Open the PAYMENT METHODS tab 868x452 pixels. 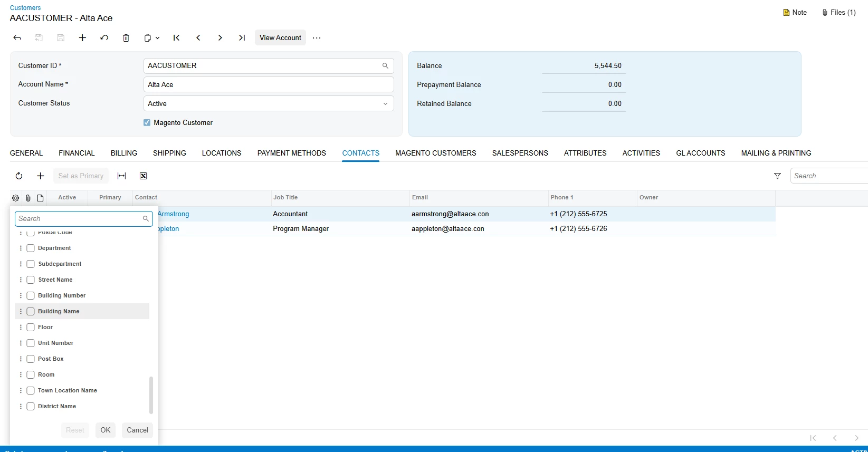292,153
